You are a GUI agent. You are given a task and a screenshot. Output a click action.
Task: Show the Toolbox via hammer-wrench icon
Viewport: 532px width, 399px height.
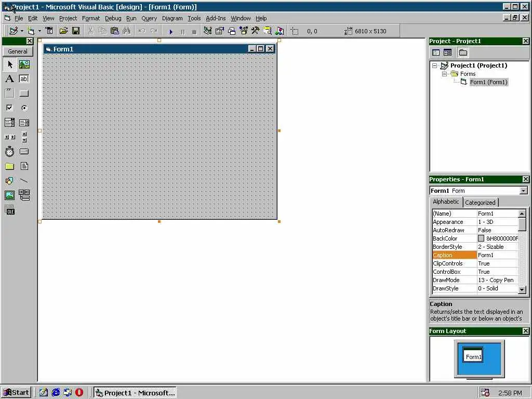[256, 31]
